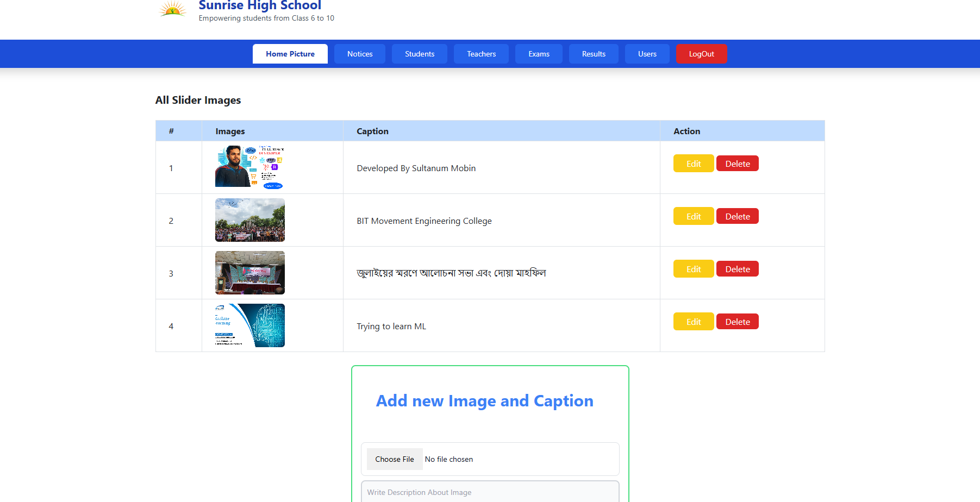Open the Students section
This screenshot has height=502, width=980.
(420, 54)
